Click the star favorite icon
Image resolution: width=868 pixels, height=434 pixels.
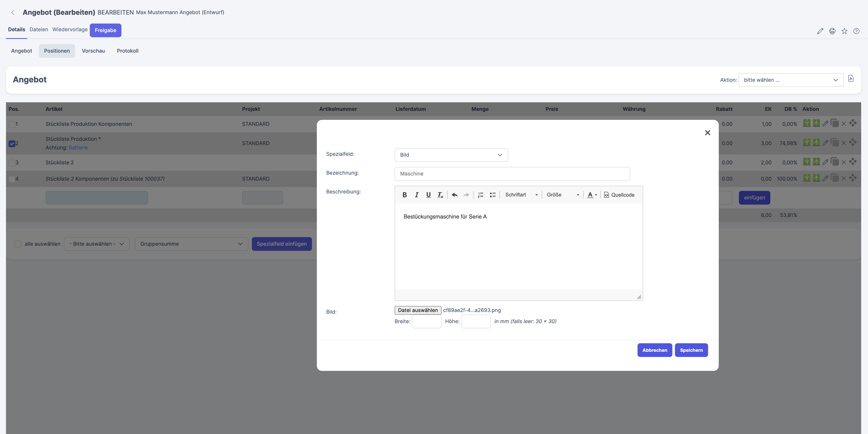(844, 31)
